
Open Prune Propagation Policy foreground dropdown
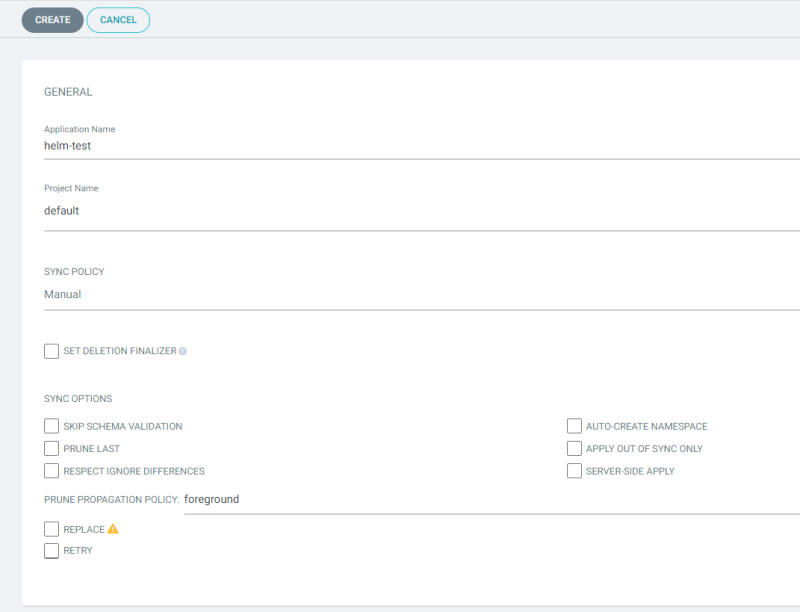pos(490,499)
